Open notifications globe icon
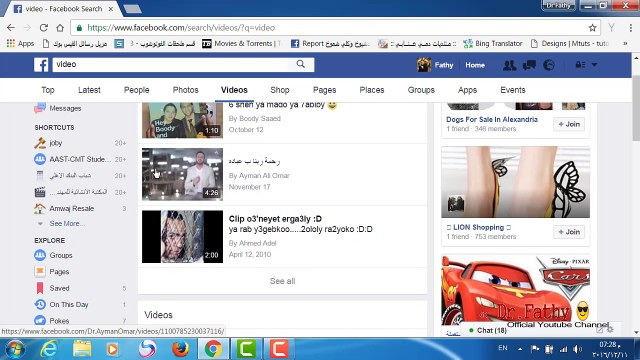The width and height of the screenshot is (640, 360). coord(549,65)
